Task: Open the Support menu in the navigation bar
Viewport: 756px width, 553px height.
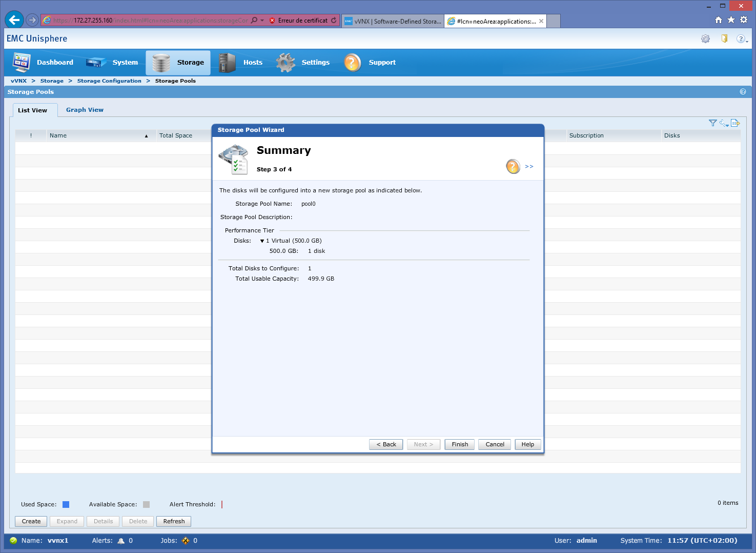Action: (370, 63)
